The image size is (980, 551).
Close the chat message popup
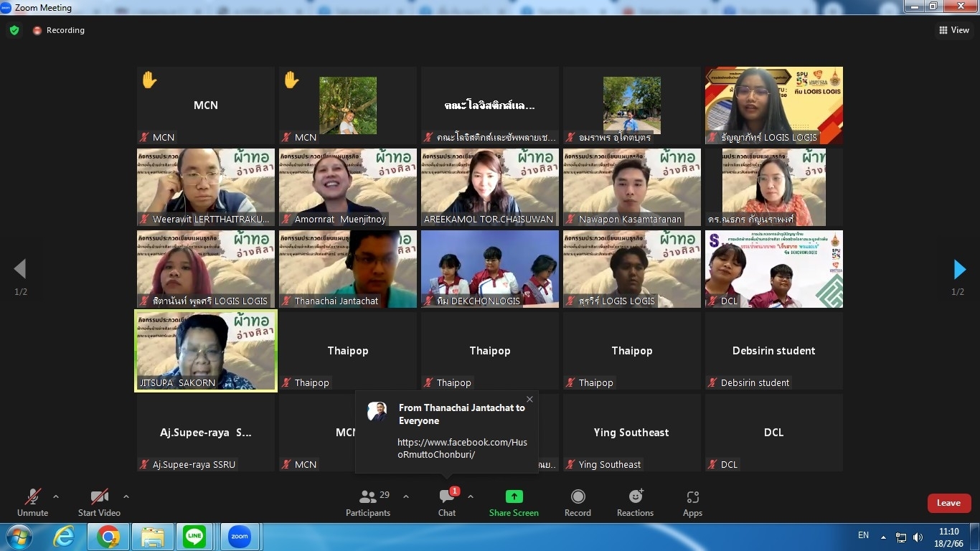pos(529,400)
